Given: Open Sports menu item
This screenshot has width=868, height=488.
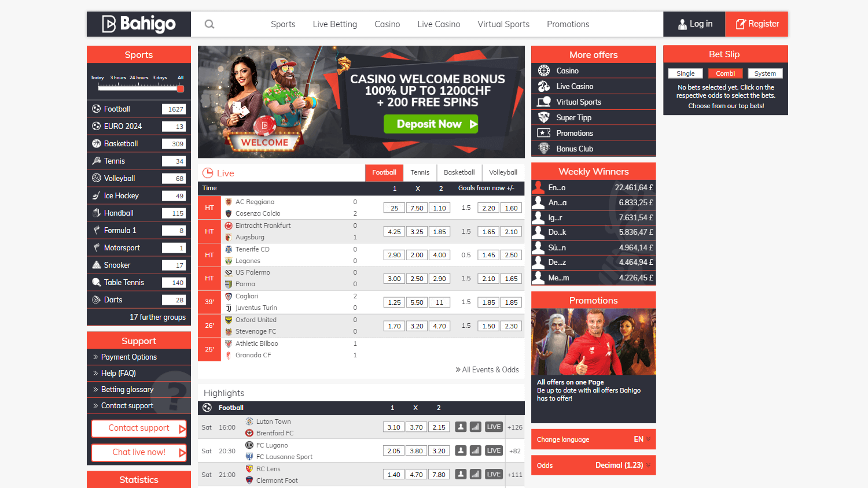Looking at the screenshot, I should point(283,24).
